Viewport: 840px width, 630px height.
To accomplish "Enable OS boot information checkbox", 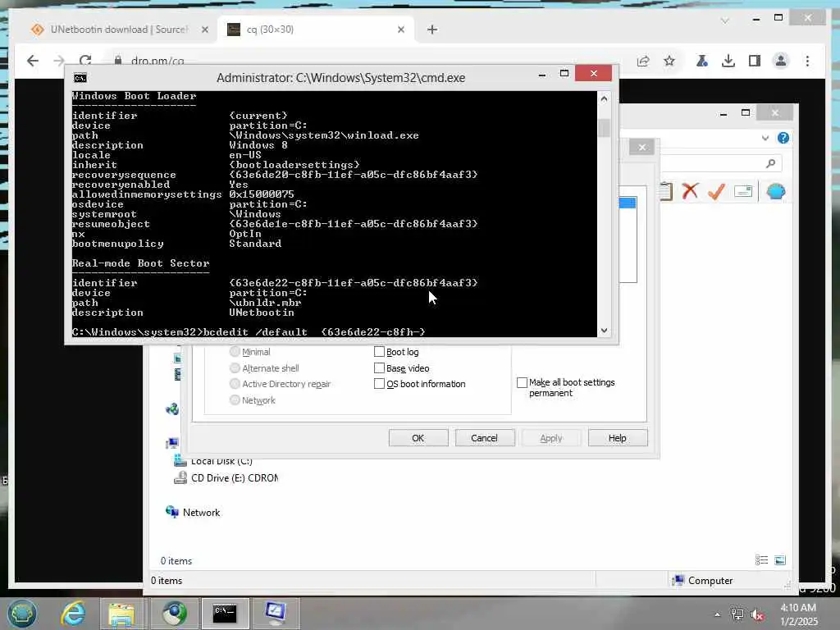I will (x=379, y=384).
